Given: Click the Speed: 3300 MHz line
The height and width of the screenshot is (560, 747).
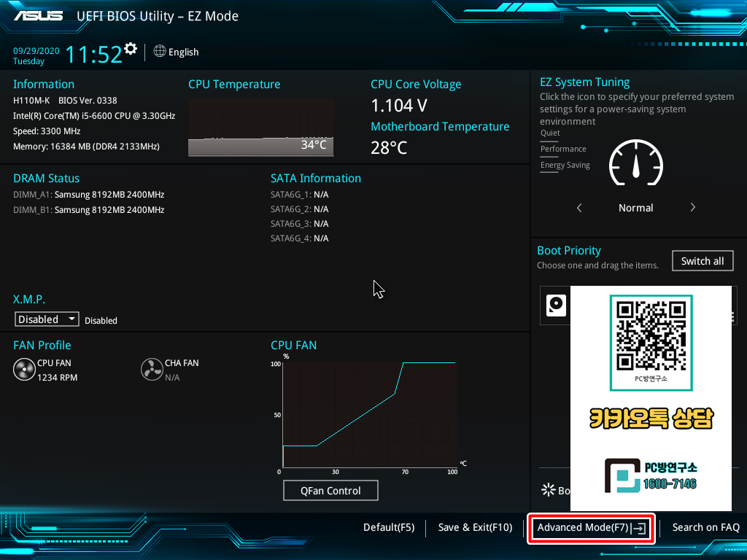Looking at the screenshot, I should (x=47, y=131).
